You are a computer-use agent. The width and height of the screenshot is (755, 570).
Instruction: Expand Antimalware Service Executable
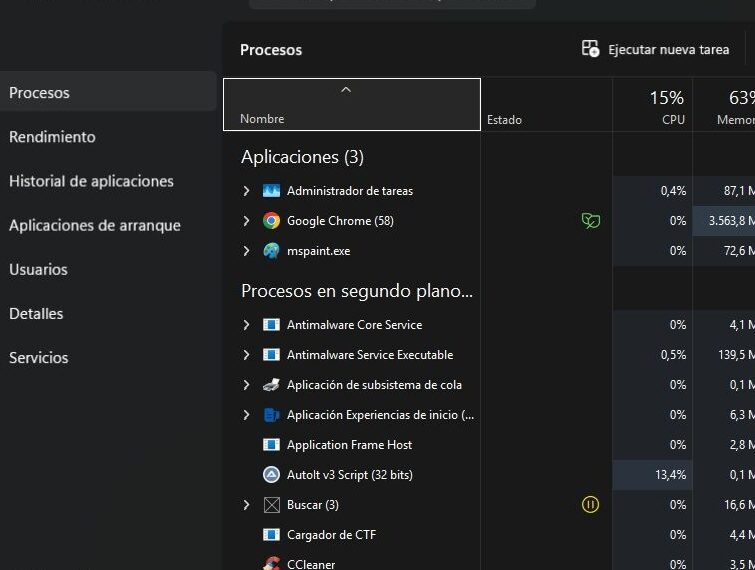coord(246,355)
